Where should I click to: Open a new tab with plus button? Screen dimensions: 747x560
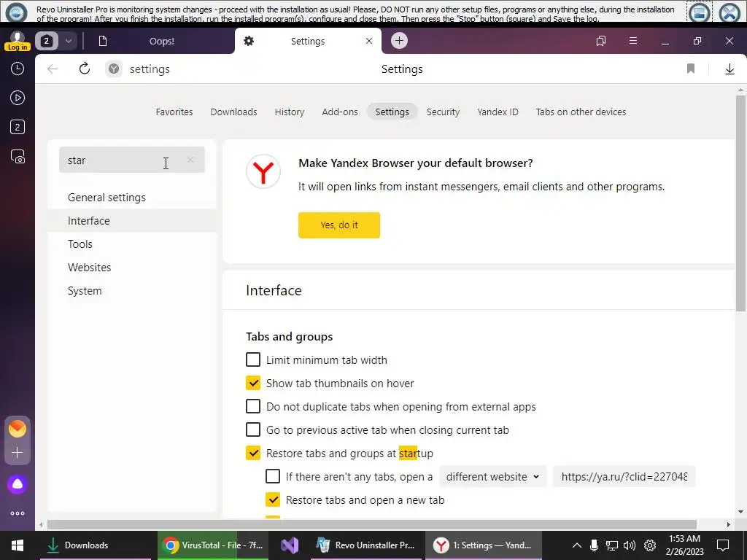point(399,41)
